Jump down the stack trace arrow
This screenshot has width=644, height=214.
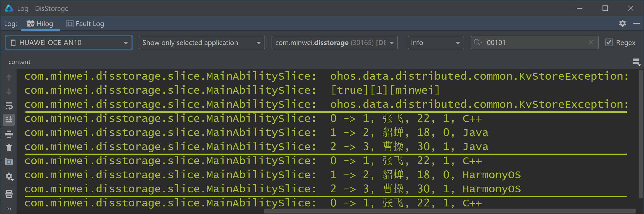coord(9,92)
